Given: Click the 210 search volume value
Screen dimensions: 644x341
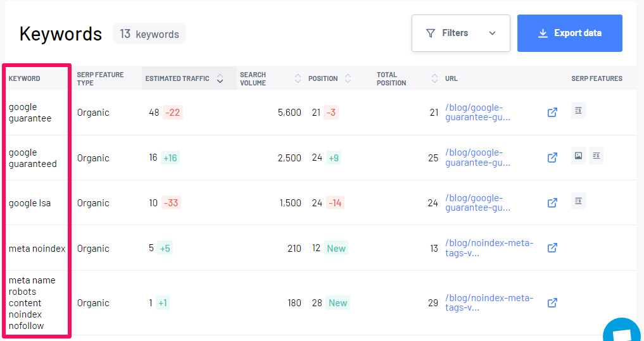Looking at the screenshot, I should pos(294,248).
